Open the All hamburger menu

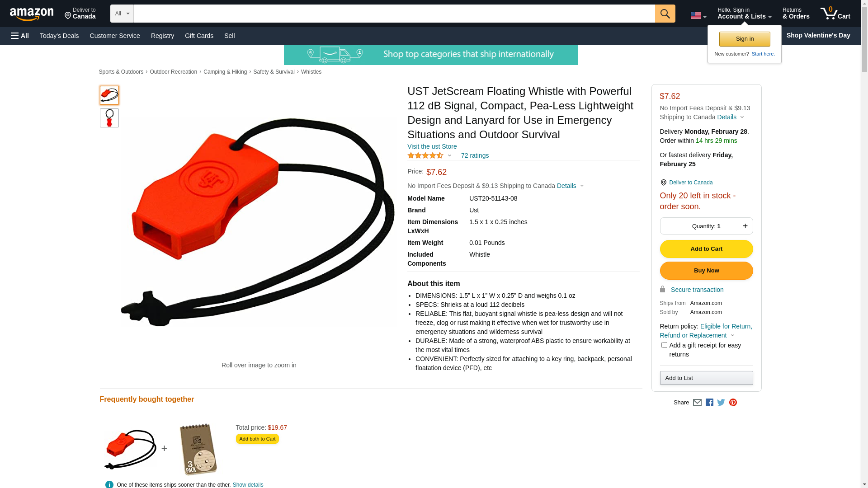click(20, 36)
